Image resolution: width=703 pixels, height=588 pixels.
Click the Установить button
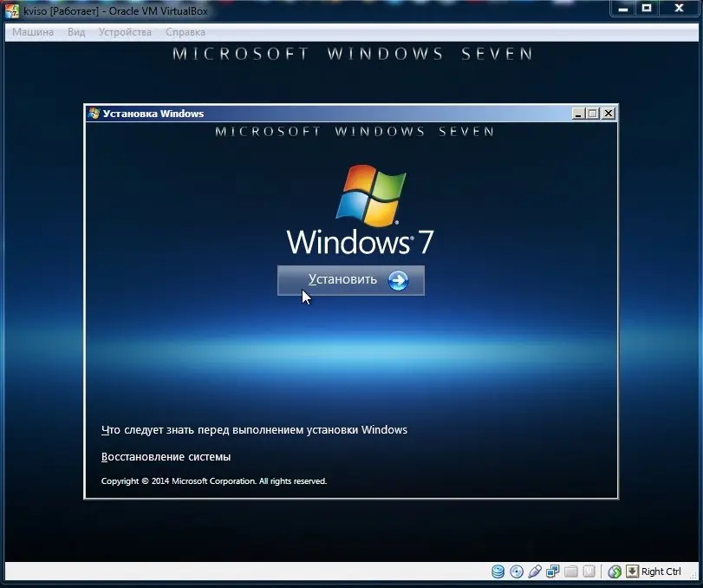[x=350, y=280]
